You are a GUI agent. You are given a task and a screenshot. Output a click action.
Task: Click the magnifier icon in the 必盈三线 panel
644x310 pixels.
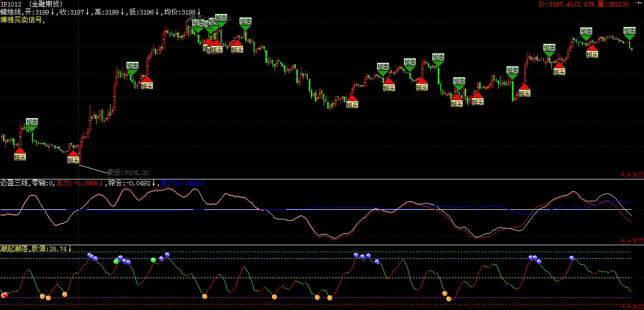pyautogui.click(x=623, y=241)
